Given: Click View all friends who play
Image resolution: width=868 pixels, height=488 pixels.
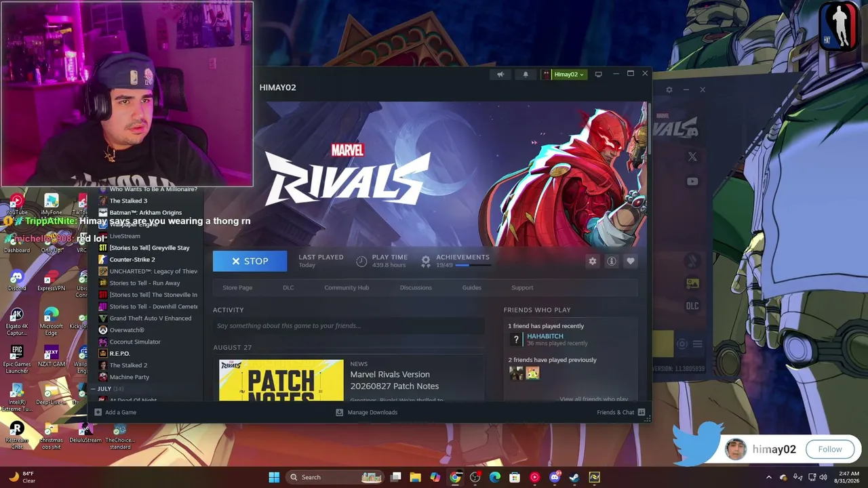Looking at the screenshot, I should point(593,399).
